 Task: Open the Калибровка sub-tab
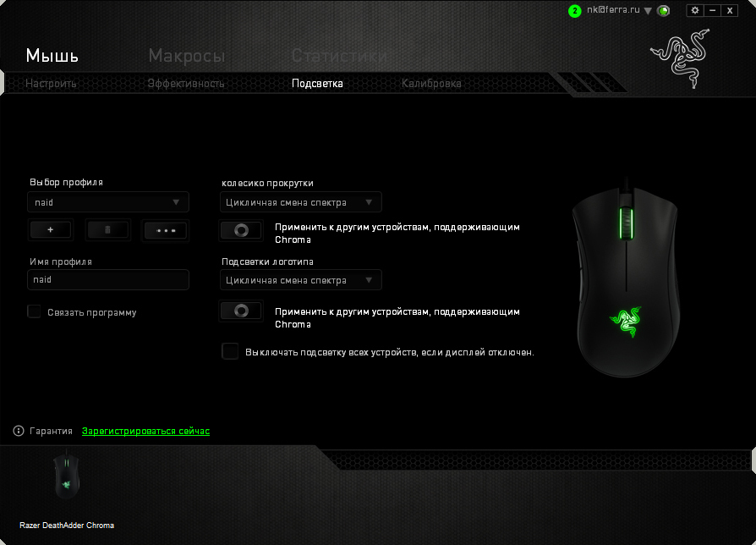[x=431, y=84]
